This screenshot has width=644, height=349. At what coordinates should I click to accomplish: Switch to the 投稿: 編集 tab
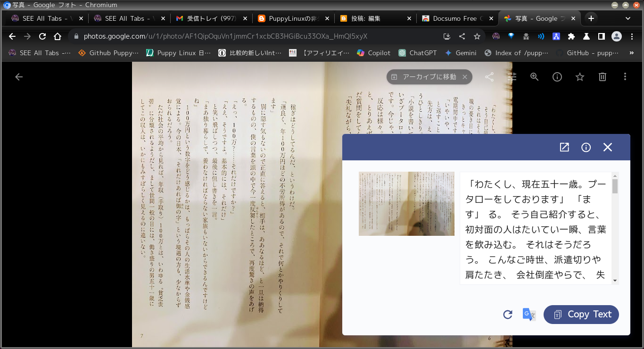point(375,18)
